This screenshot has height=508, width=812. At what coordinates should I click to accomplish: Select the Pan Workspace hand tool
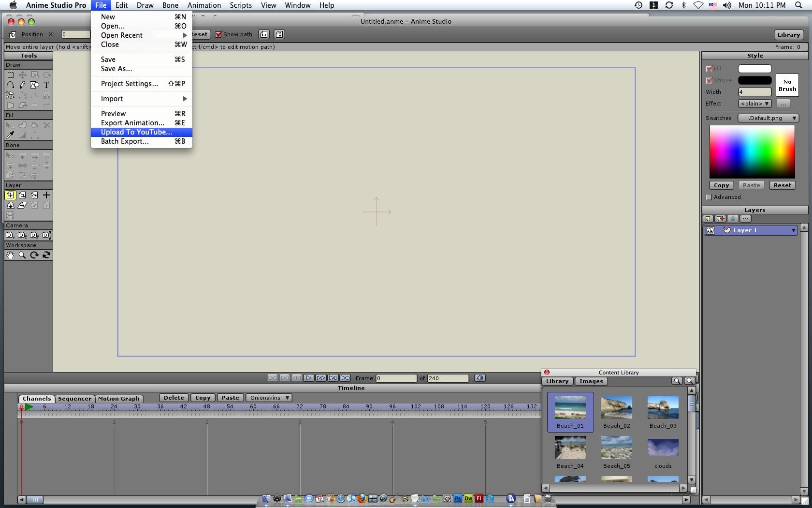tap(10, 255)
